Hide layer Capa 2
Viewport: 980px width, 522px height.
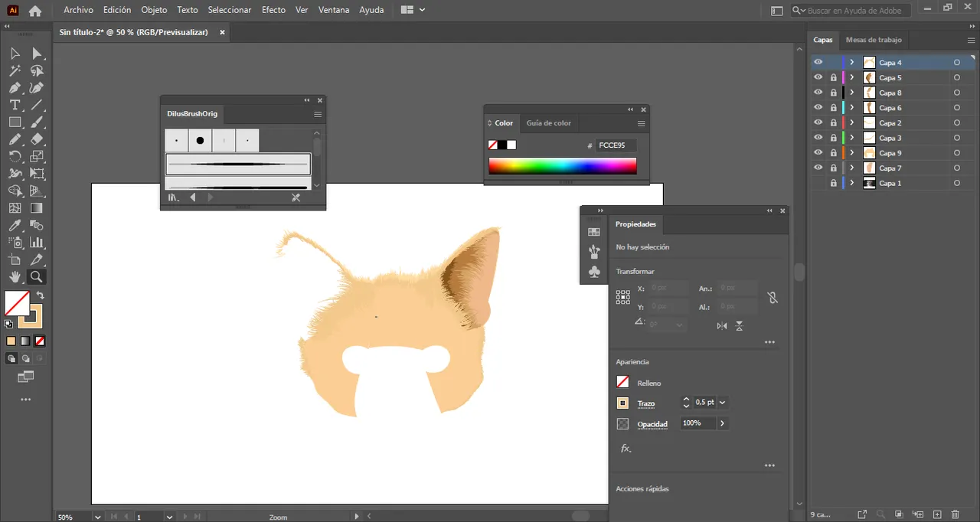(818, 123)
